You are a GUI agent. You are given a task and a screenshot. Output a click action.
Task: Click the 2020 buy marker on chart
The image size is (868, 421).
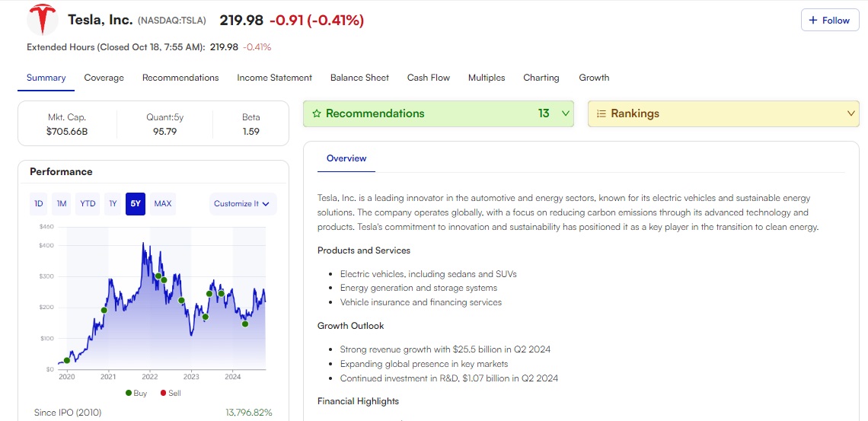click(67, 360)
